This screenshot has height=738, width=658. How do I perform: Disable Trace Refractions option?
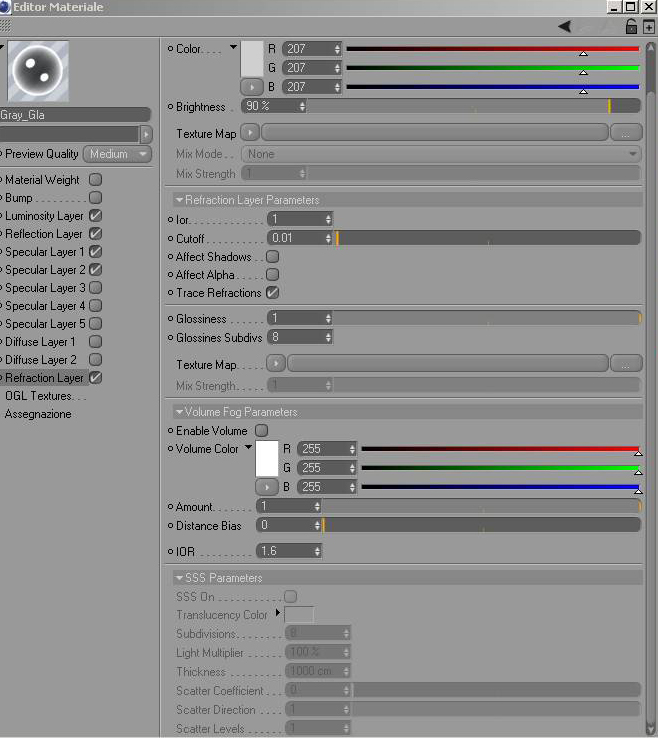point(273,292)
